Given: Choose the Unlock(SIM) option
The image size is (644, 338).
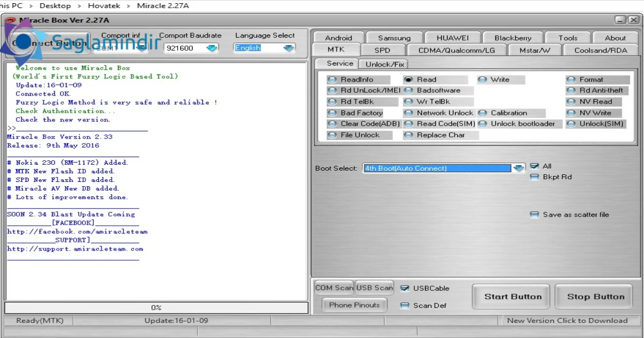Looking at the screenshot, I should pos(595,123).
